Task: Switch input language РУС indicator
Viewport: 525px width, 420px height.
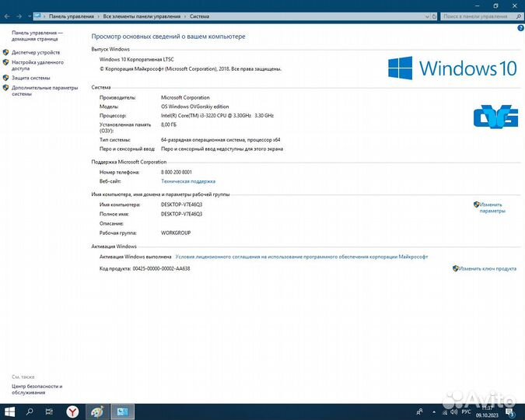Action: (x=466, y=412)
